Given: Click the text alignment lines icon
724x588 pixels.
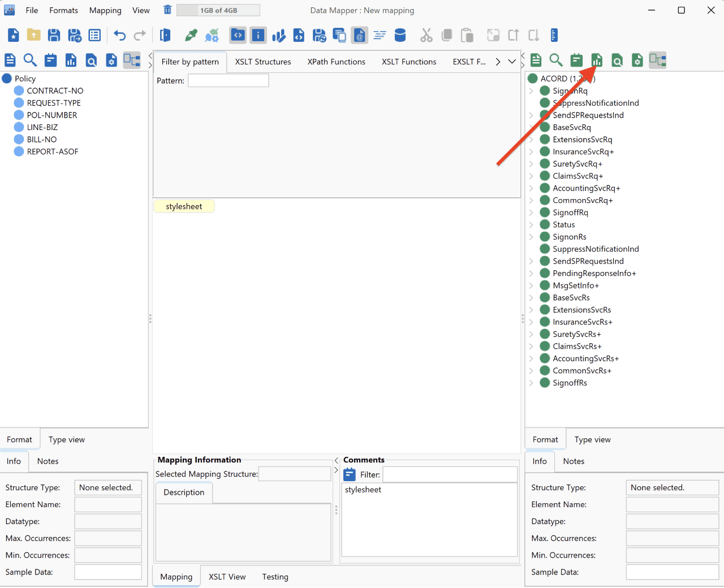Looking at the screenshot, I should pos(380,35).
